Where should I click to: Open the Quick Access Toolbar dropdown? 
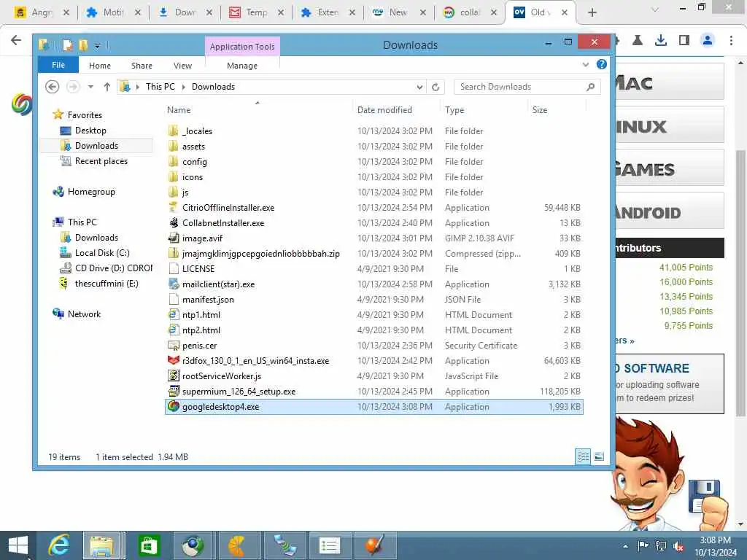97,46
